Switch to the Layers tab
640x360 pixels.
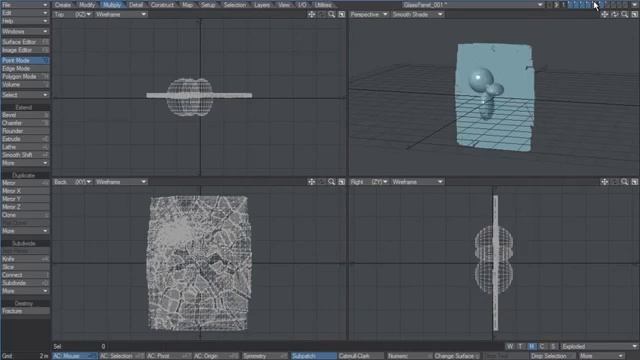262,5
